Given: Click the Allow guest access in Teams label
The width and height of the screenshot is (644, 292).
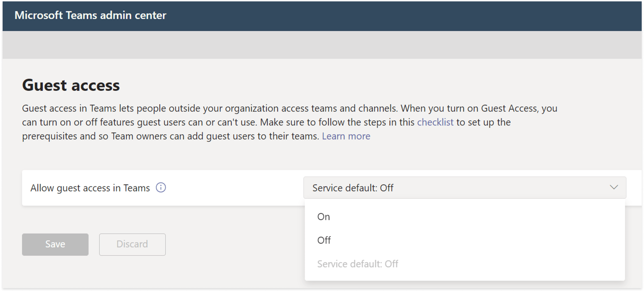Looking at the screenshot, I should click(90, 188).
